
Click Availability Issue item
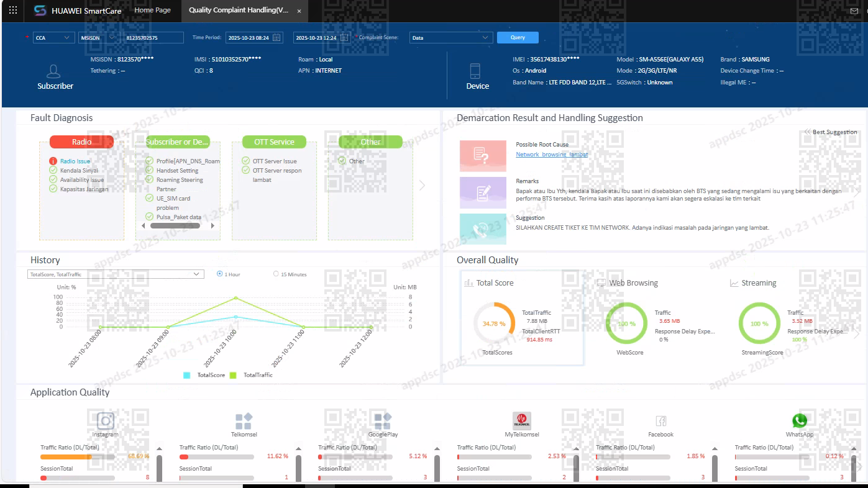coord(82,180)
